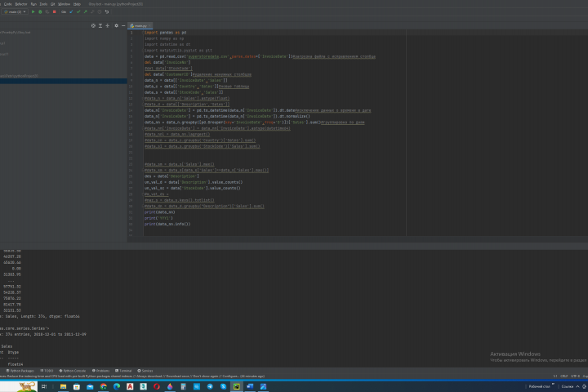Hide the Project panel with minus icon
588x392 pixels.
pyautogui.click(x=124, y=26)
